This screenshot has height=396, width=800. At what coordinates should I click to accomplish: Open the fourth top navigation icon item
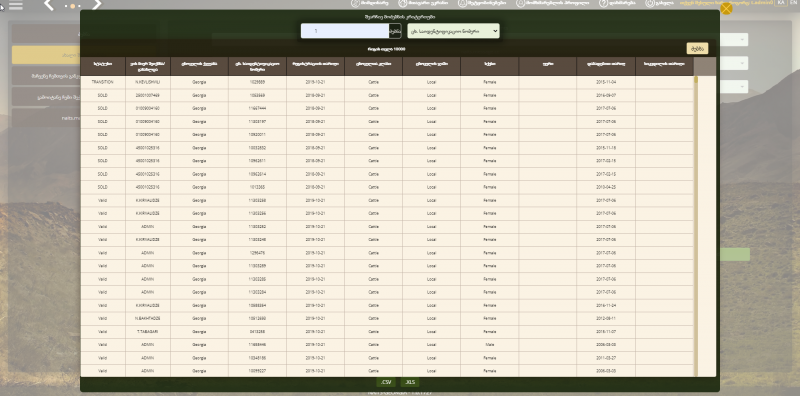(553, 3)
